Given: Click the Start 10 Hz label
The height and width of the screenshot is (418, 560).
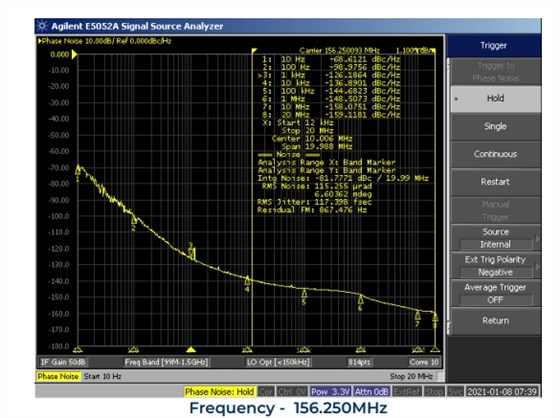Looking at the screenshot, I should [102, 376].
